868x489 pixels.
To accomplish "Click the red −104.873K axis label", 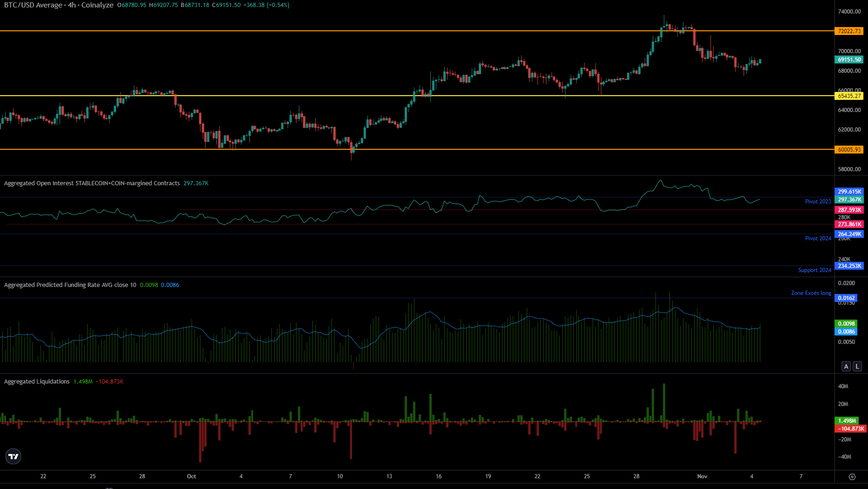I will pos(851,429).
